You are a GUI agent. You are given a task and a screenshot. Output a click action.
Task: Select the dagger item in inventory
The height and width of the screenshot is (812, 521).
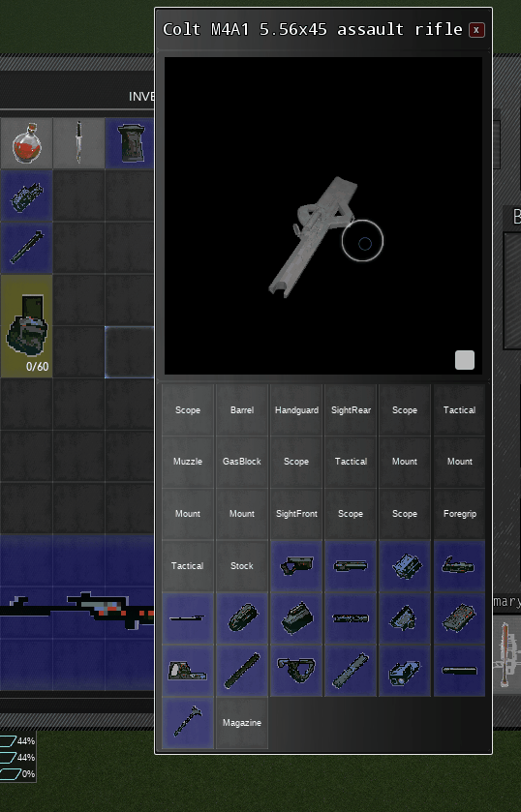[x=78, y=143]
